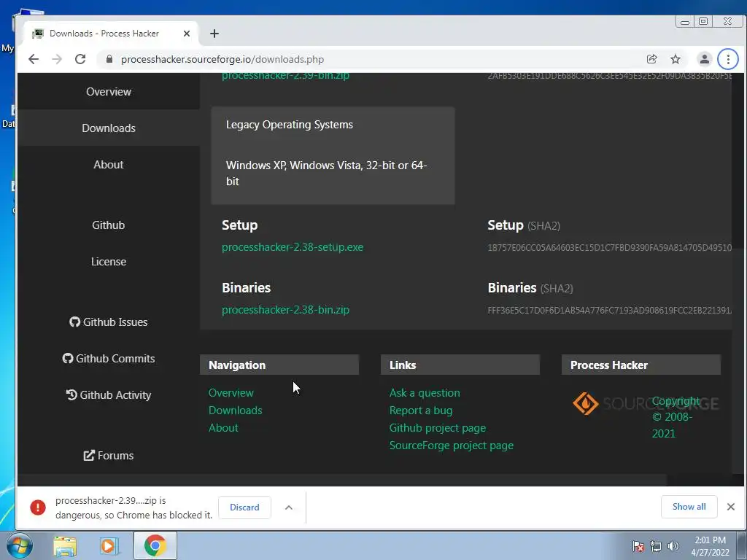Open Windows Explorer from taskbar
Image resolution: width=747 pixels, height=560 pixels.
(x=65, y=546)
